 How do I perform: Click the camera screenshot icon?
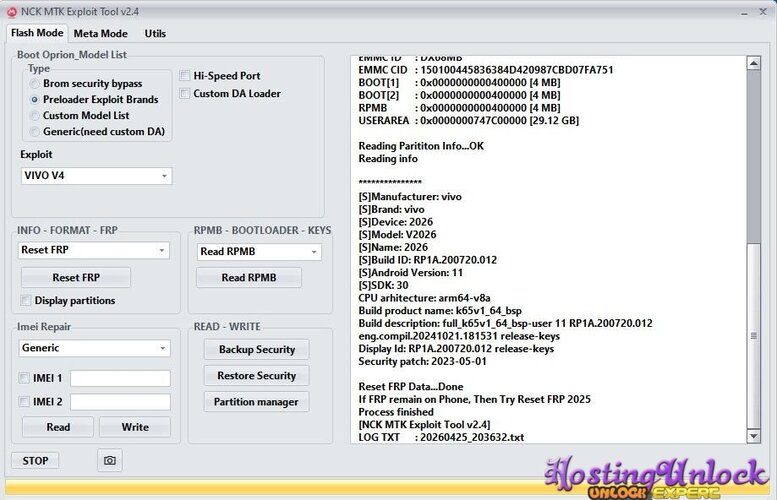pyautogui.click(x=110, y=460)
